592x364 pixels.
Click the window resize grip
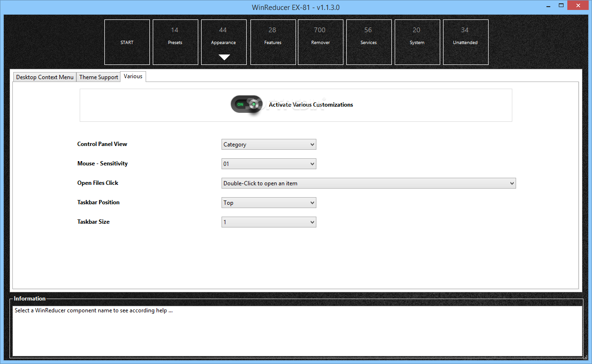(585, 358)
